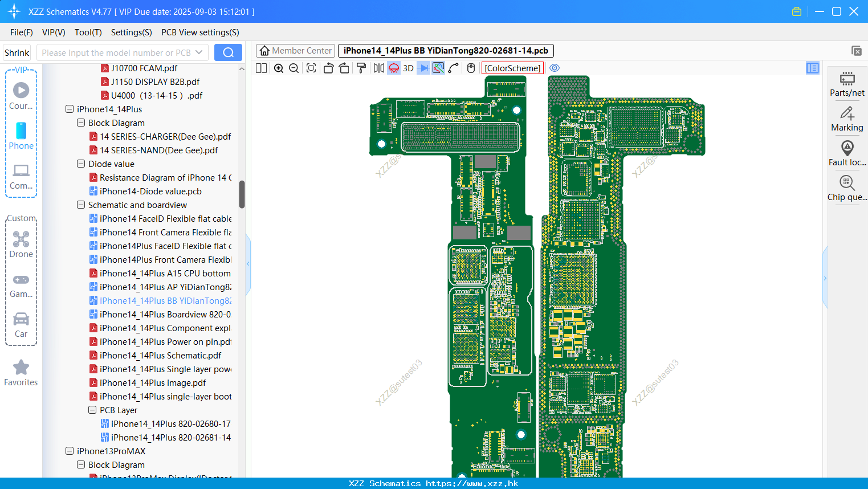Open the Settings(S) menu
The width and height of the screenshot is (868, 489).
coord(132,32)
